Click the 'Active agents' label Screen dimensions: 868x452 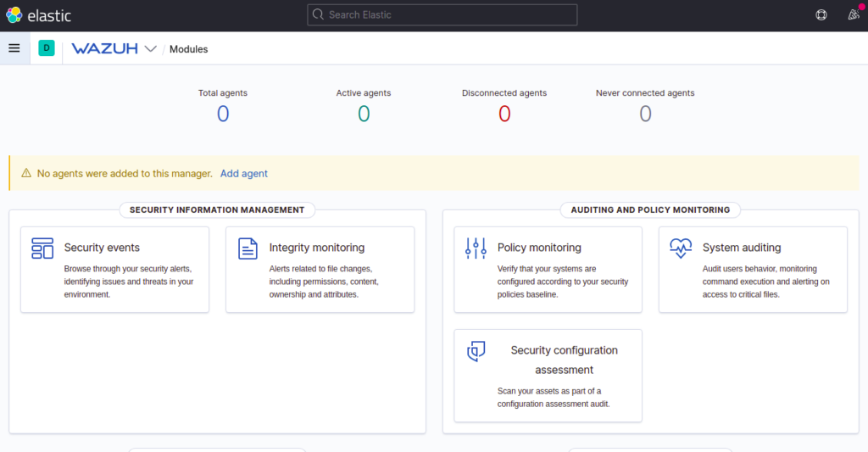pos(364,93)
